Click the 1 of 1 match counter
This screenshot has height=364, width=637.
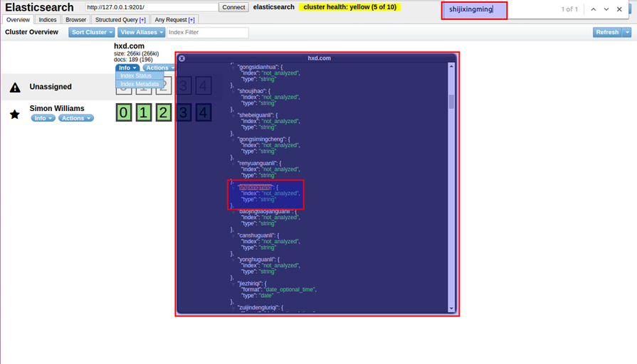[569, 9]
